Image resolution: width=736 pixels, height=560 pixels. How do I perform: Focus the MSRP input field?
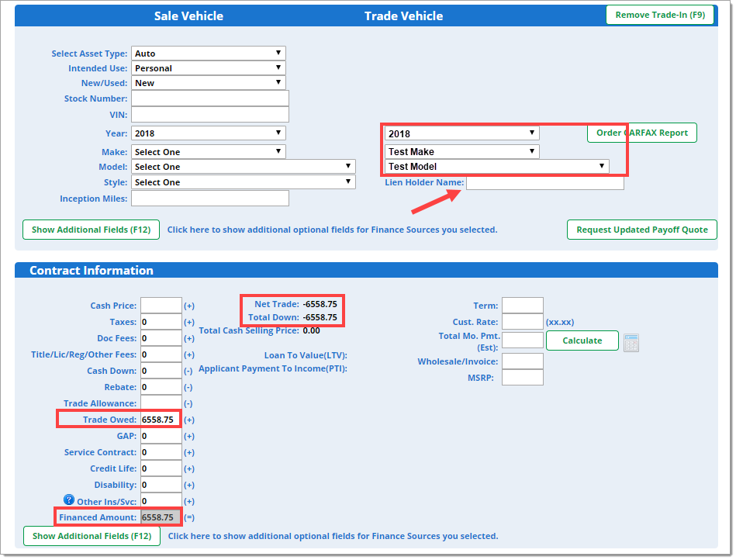(x=522, y=378)
